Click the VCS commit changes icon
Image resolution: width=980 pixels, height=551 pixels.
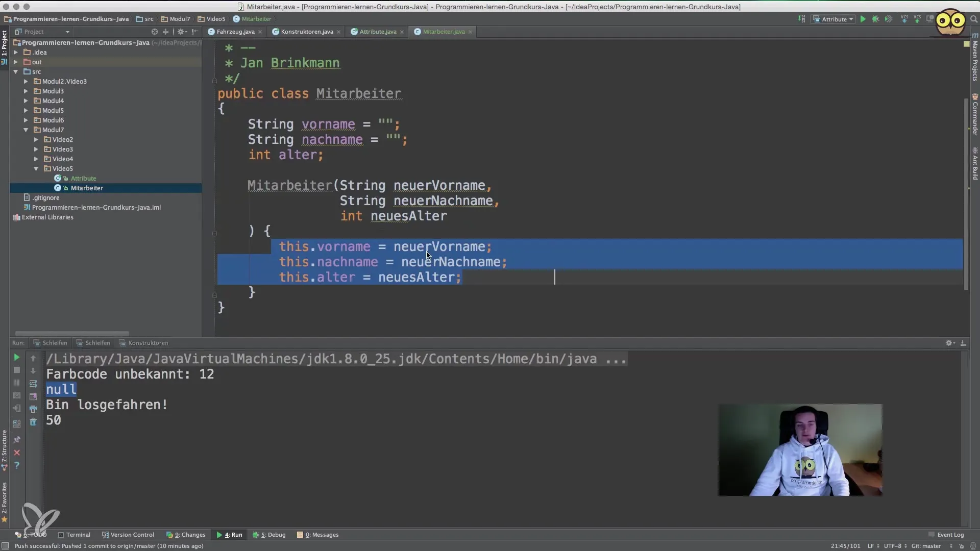click(917, 19)
